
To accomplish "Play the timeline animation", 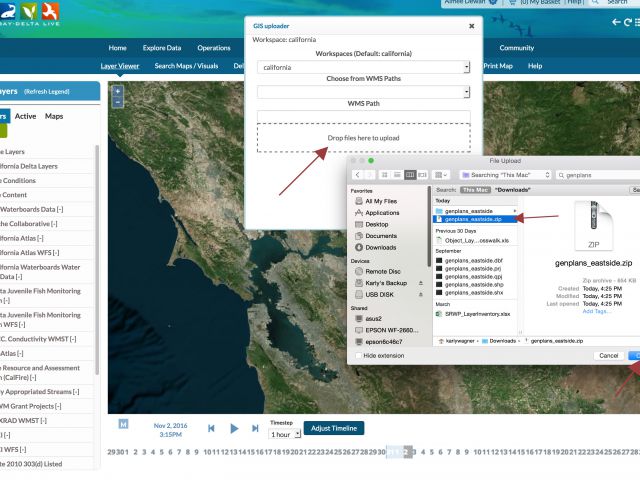I will click(234, 428).
